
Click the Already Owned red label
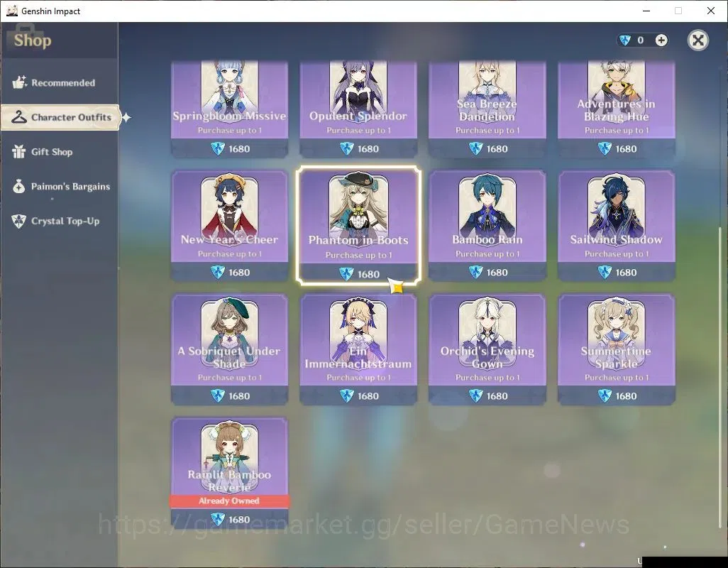(x=229, y=501)
